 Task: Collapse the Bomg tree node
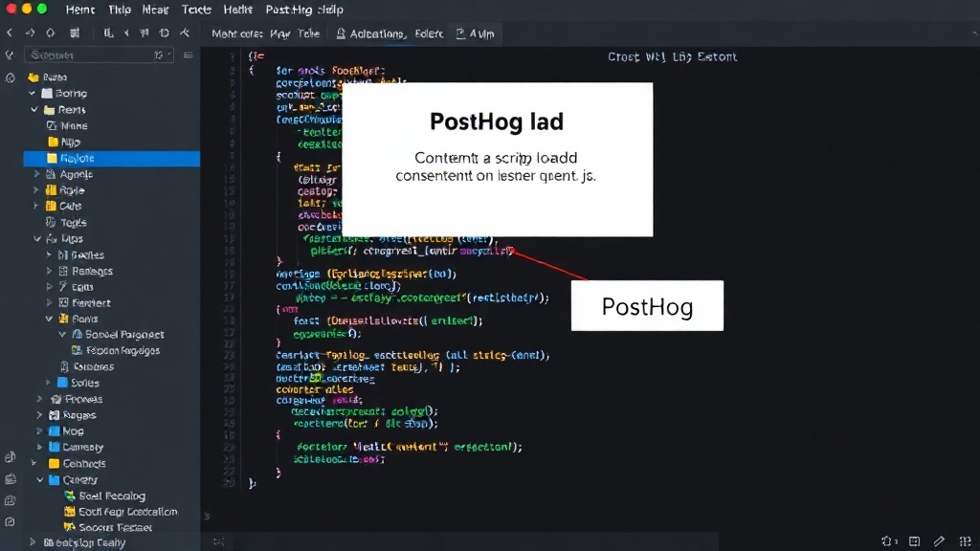coord(32,93)
